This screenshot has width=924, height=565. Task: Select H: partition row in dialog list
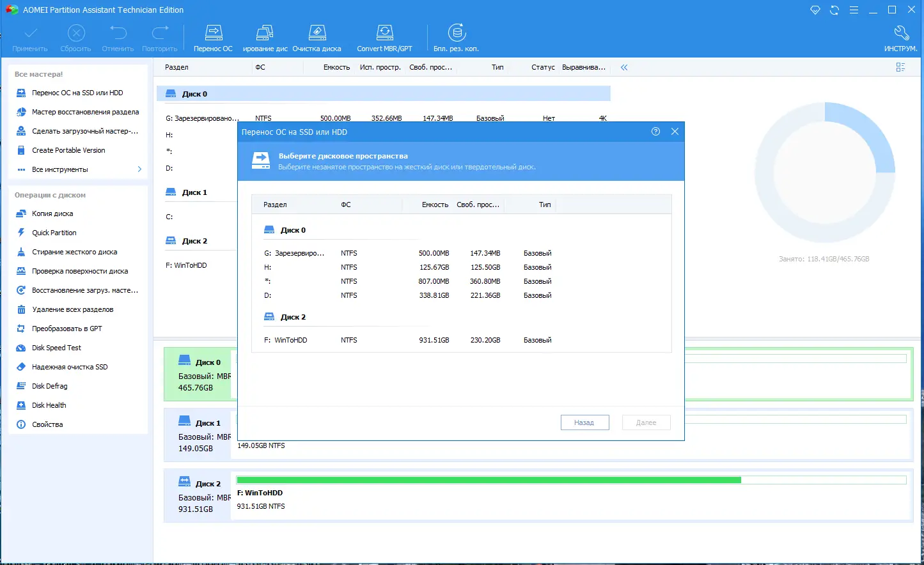[407, 267]
